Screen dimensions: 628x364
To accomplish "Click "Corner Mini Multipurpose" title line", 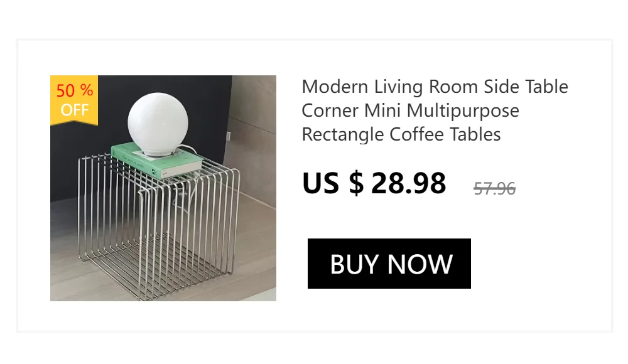I will click(x=410, y=110).
